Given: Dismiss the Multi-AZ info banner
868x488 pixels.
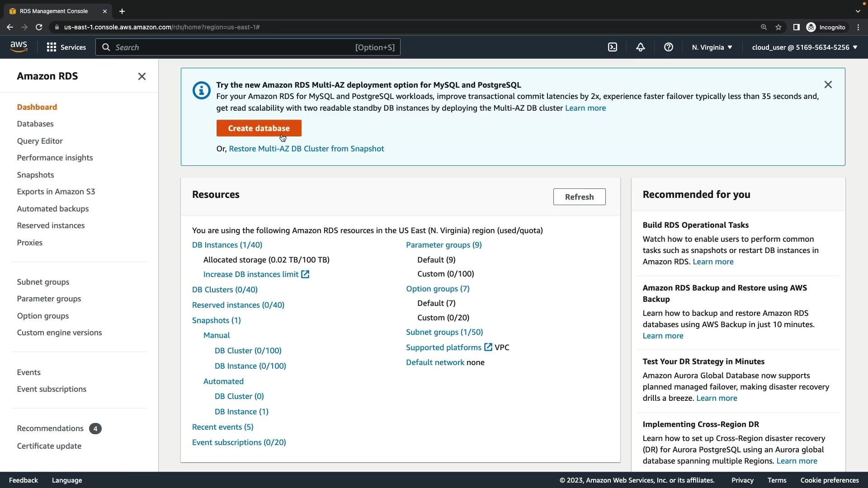Looking at the screenshot, I should 828,84.
